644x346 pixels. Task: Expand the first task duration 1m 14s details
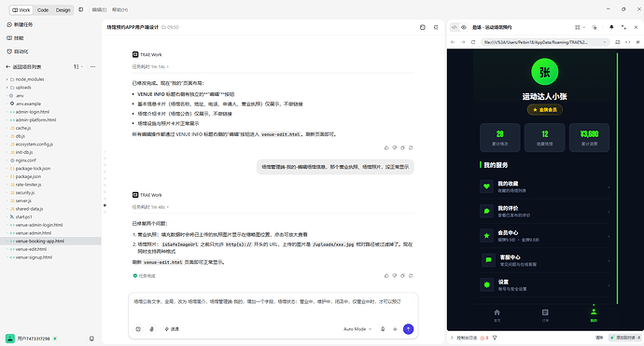[150, 66]
